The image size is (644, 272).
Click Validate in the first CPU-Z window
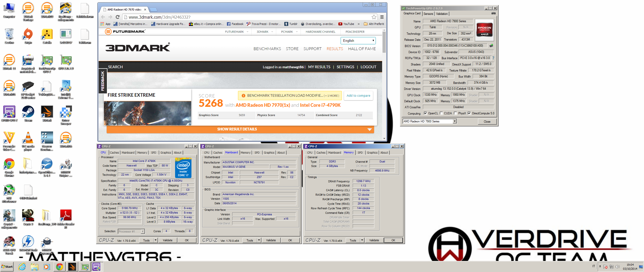pos(168,240)
